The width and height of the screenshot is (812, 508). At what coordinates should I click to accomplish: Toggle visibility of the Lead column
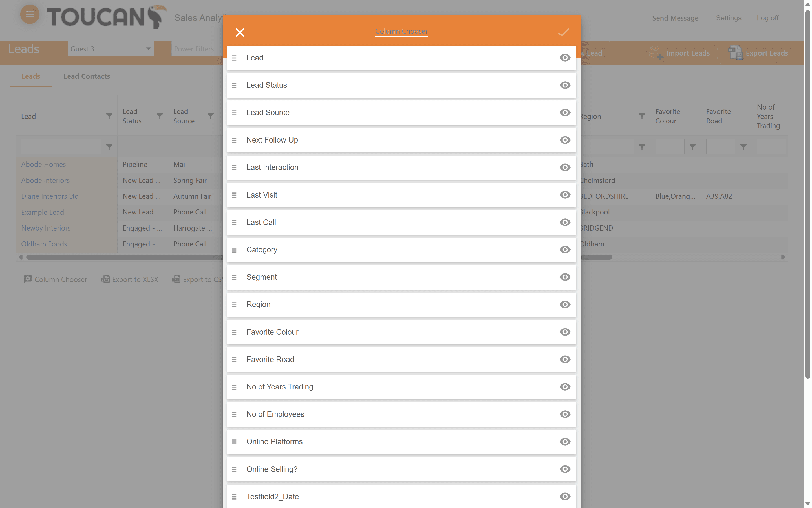(x=565, y=58)
